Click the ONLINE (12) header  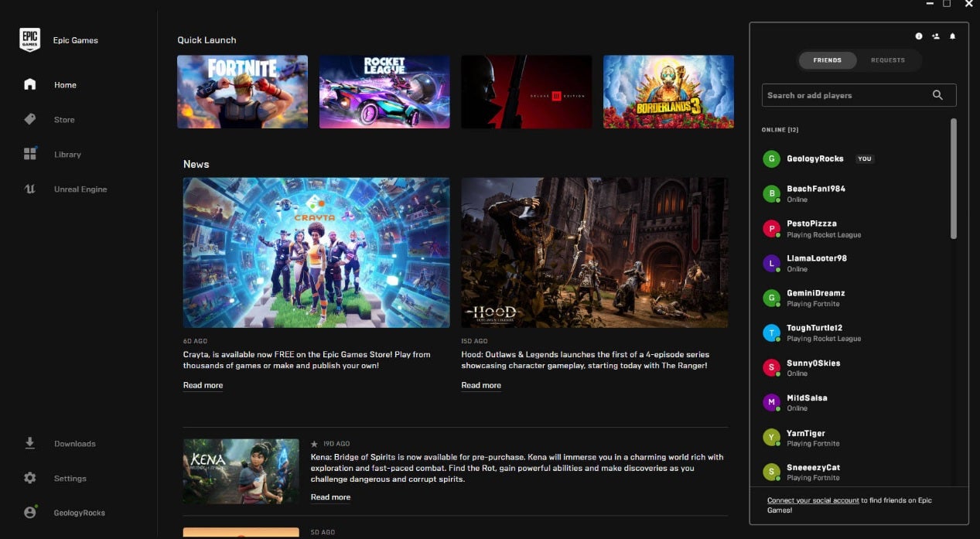[780, 130]
